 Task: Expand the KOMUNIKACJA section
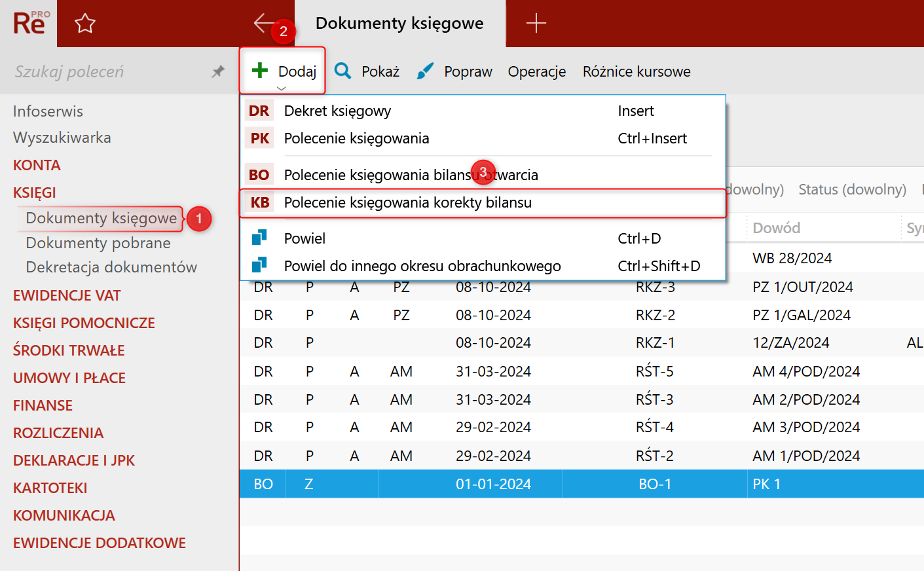[x=64, y=515]
